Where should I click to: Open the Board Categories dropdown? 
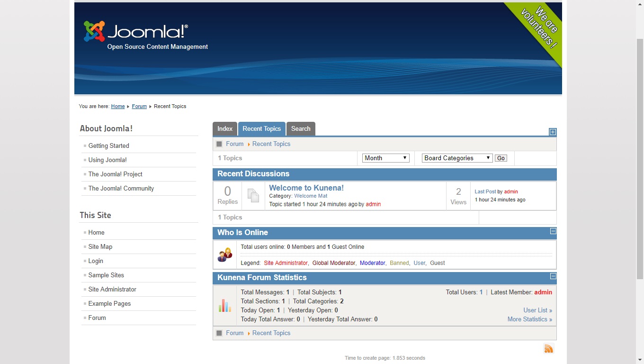coord(457,158)
